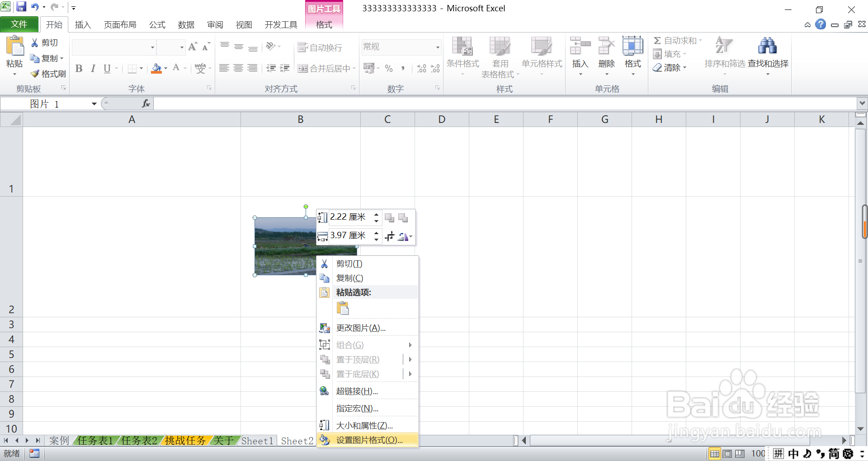Open Find and Select binoculars
Screen dimensions: 868x461
pos(768,46)
